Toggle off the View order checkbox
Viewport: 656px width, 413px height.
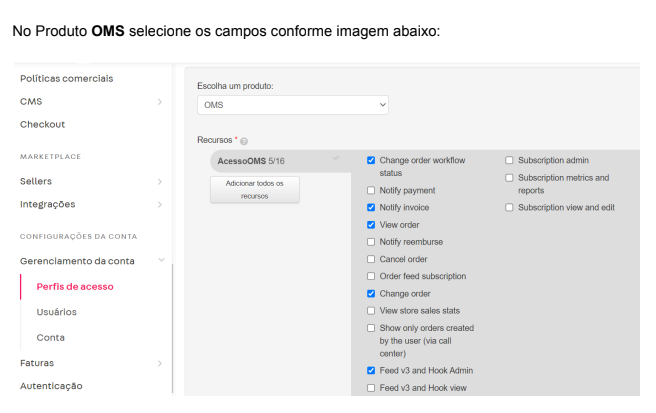372,225
